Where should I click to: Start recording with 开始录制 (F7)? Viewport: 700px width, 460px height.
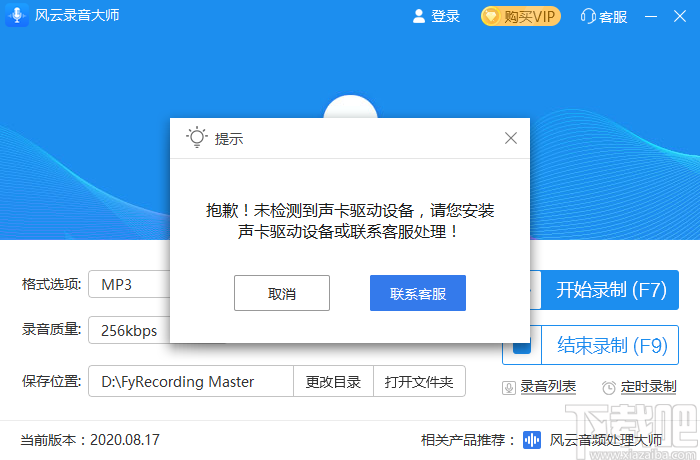pos(610,290)
